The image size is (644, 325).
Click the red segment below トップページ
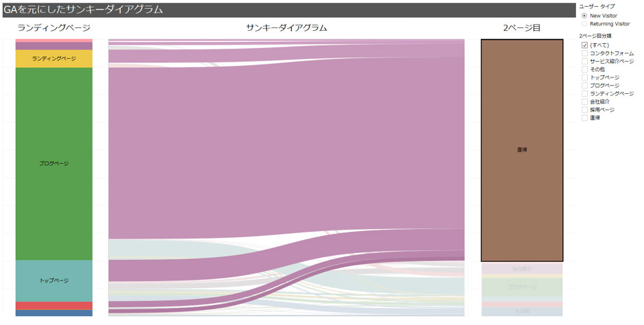[53, 306]
